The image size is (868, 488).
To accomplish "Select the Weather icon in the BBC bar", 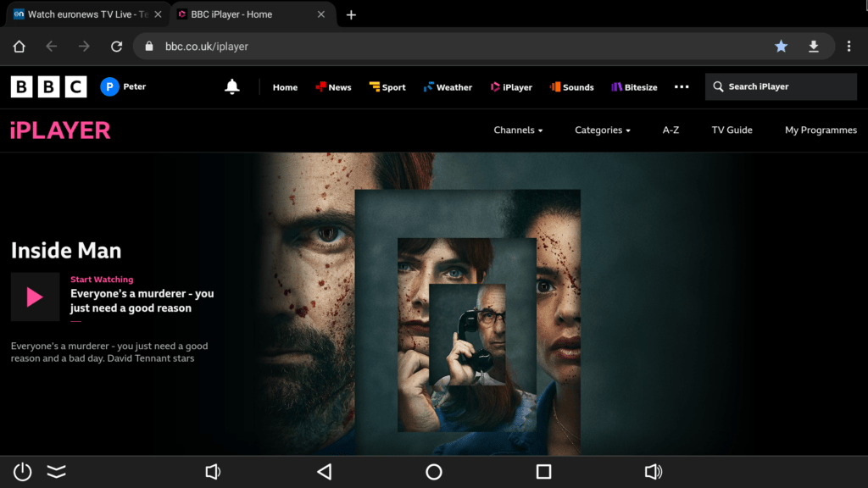I will pos(428,86).
